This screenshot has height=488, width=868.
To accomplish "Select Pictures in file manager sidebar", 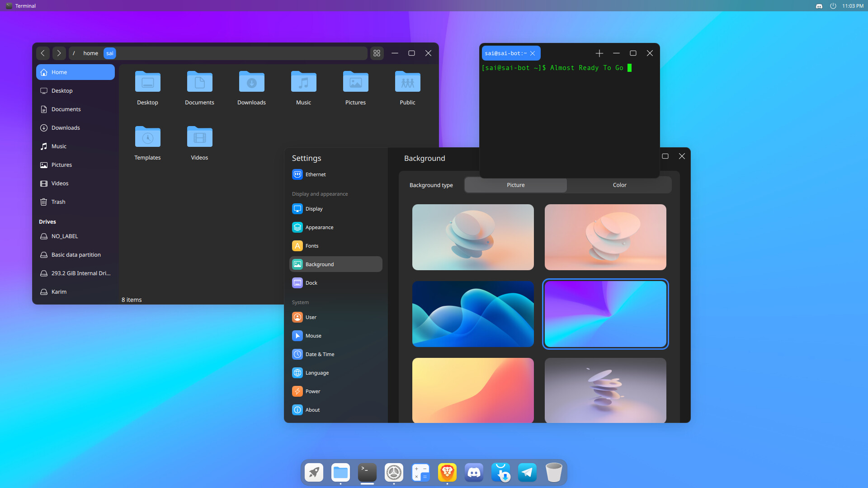I will click(x=75, y=165).
